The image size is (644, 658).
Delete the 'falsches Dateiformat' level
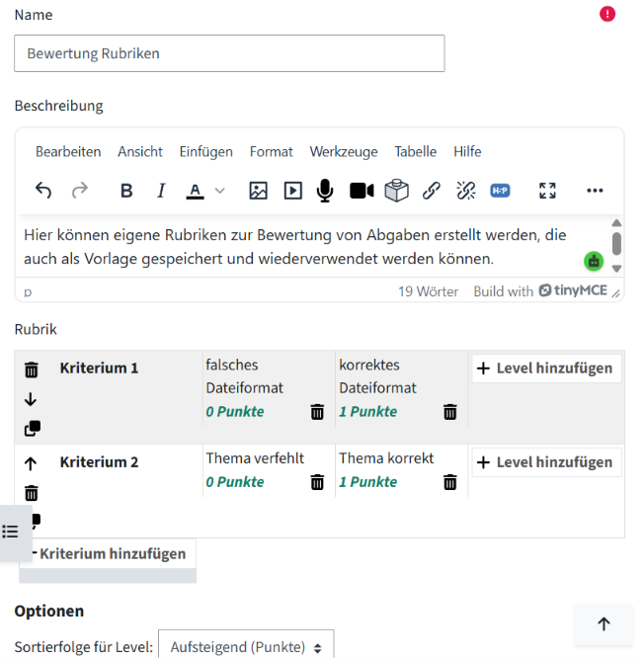[317, 412]
